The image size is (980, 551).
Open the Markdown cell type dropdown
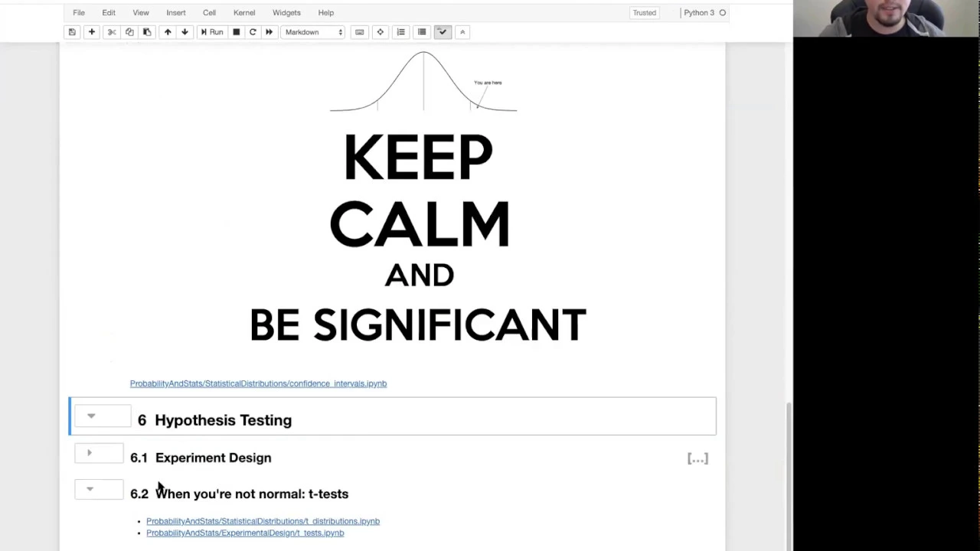click(x=314, y=32)
